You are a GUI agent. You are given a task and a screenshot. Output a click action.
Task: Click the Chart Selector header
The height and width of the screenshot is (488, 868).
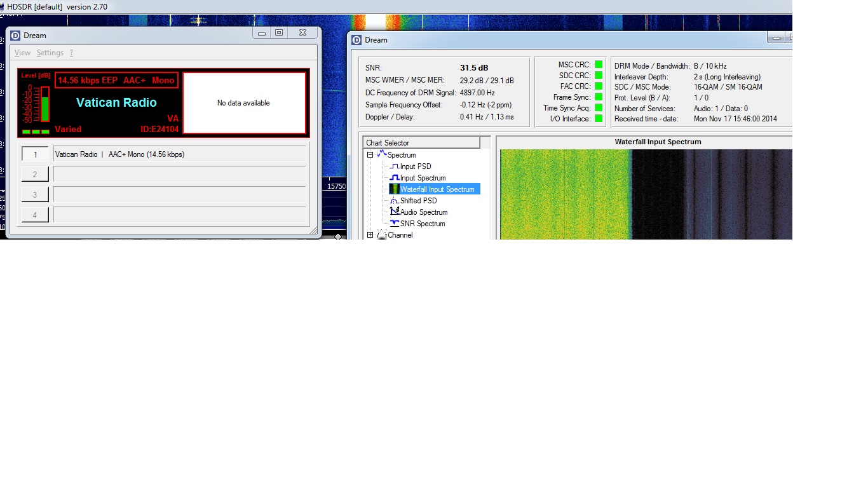[421, 143]
